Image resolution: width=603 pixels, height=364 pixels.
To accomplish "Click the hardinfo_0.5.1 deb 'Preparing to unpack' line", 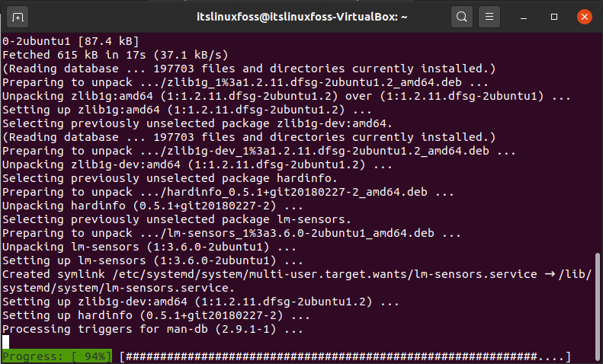I will point(228,192).
